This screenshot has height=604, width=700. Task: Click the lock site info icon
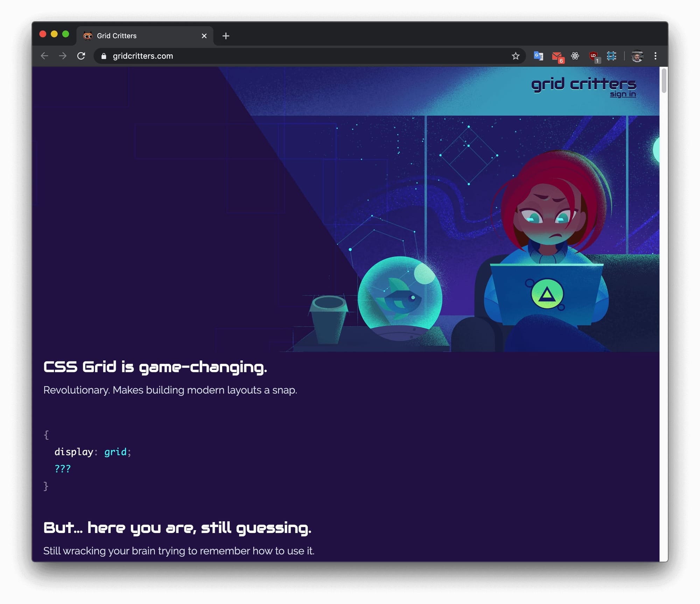(x=104, y=56)
